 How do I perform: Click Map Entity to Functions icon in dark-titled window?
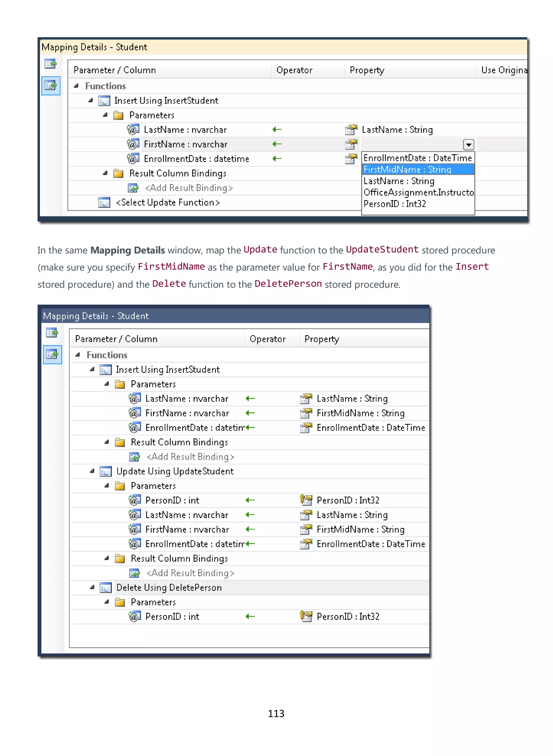pos(52,354)
